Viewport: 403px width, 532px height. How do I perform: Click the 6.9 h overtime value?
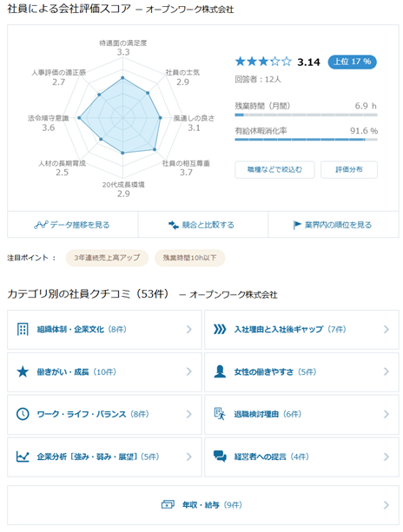(x=366, y=106)
